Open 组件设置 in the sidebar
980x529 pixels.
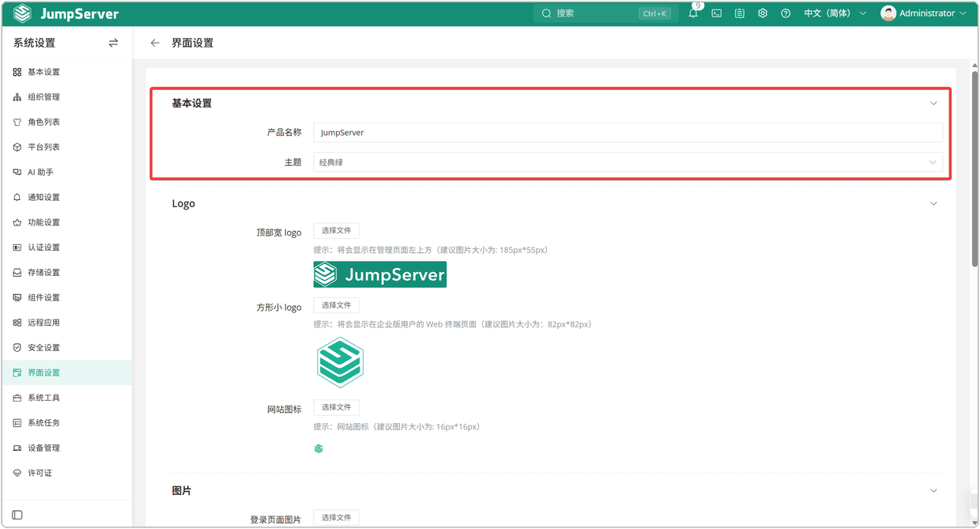click(x=66, y=297)
